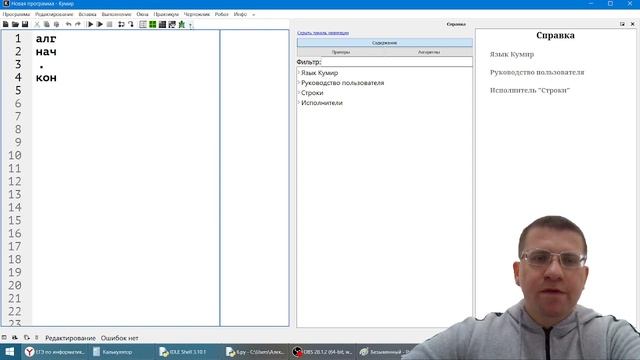Click third status bar icon
The height and width of the screenshot is (360, 640).
pyautogui.click(x=27, y=338)
